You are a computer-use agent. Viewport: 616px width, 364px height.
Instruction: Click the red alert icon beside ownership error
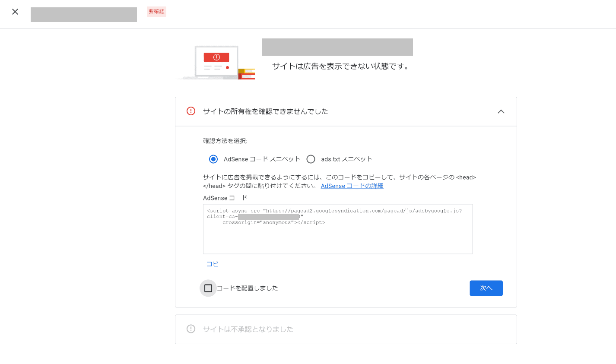[x=191, y=111]
